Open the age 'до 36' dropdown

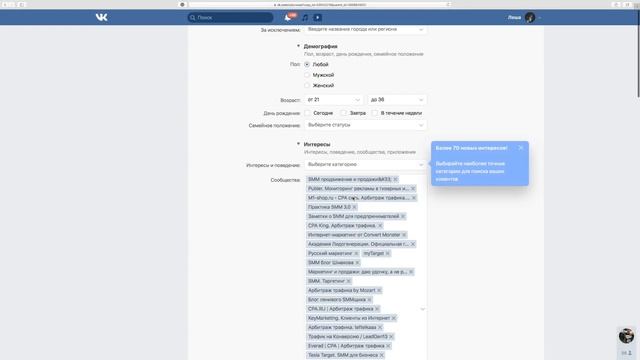[397, 100]
